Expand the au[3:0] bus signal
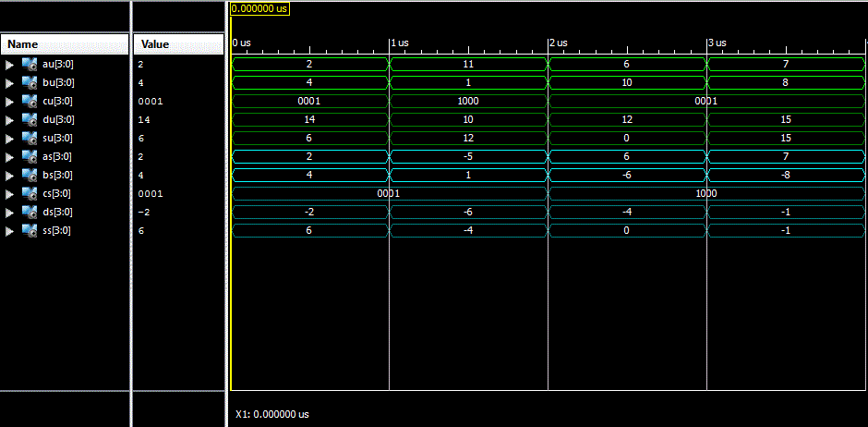868x427 pixels. 10,65
